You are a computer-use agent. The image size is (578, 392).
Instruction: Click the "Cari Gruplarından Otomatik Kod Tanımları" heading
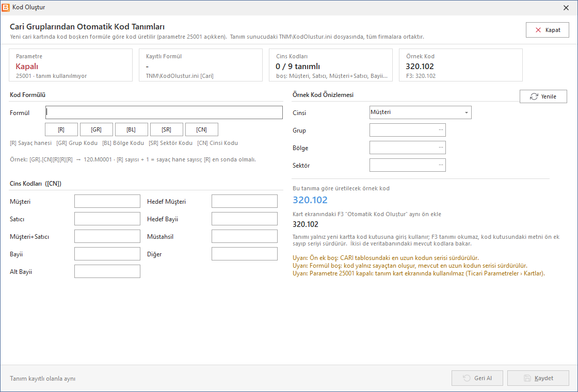tap(87, 26)
